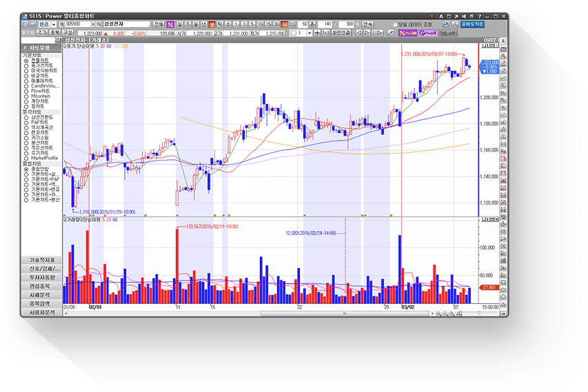Click the violet clock off toggle
588x392 pixels.
(428, 33)
